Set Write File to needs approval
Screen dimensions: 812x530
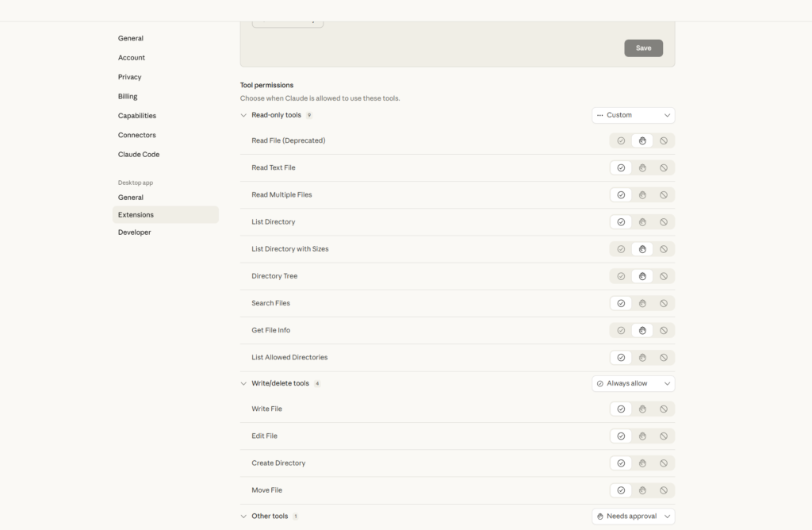pos(642,409)
